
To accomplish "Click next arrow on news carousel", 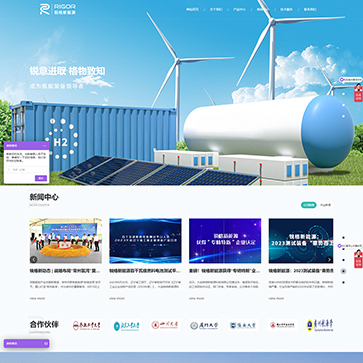I will coord(329,259).
